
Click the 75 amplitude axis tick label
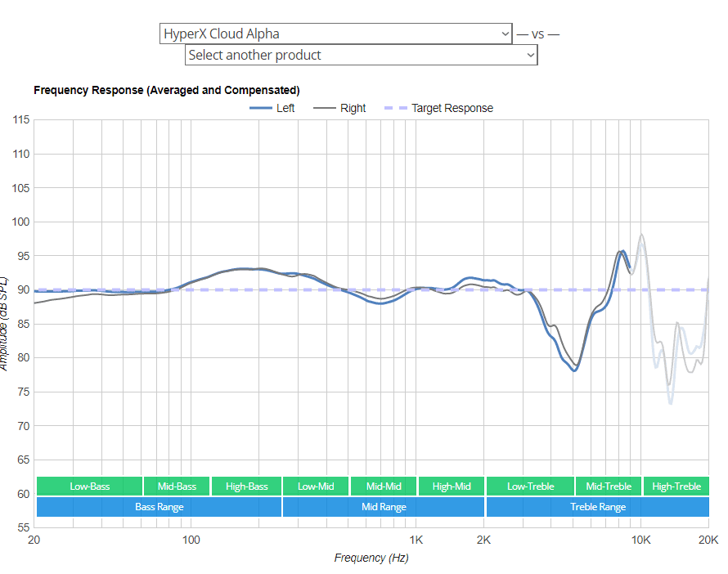[x=23, y=392]
